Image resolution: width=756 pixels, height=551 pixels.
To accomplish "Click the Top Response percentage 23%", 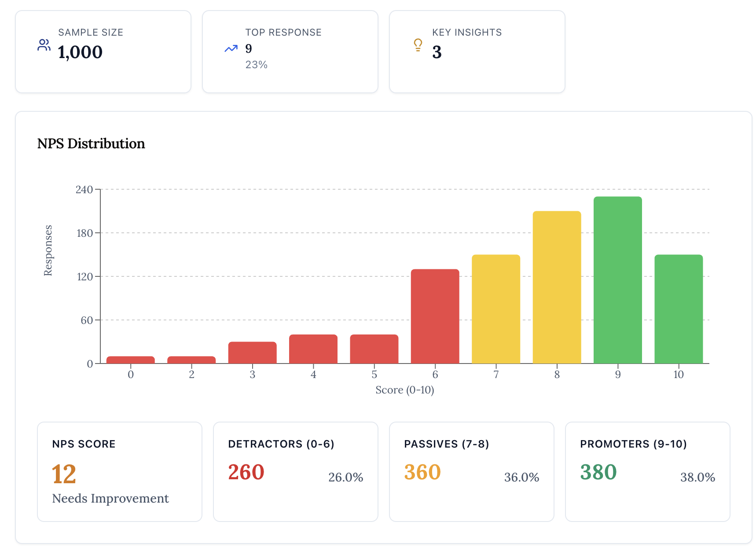I will point(257,65).
